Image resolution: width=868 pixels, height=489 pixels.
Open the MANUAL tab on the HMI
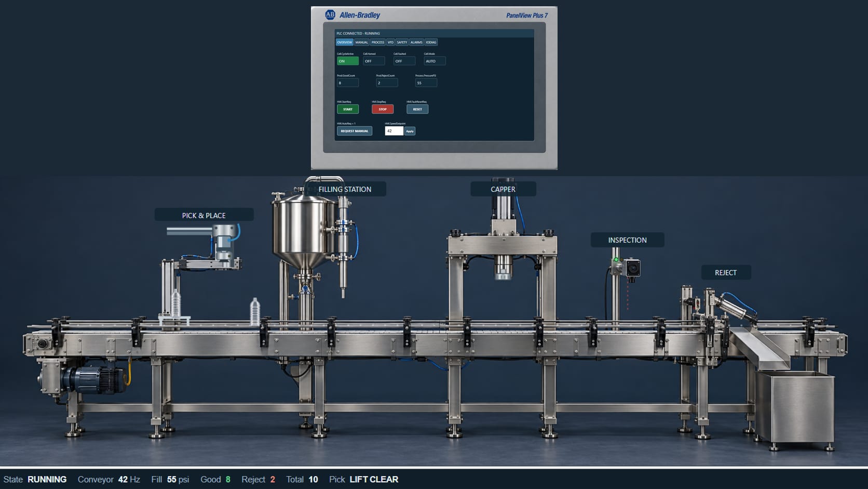[x=362, y=42]
